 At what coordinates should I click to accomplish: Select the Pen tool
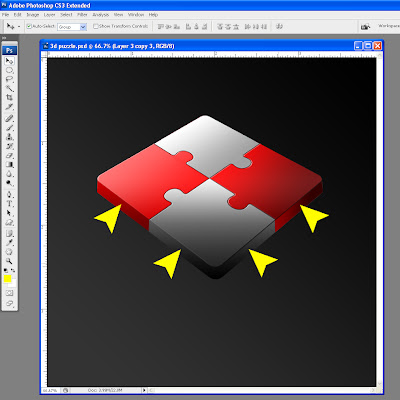(x=9, y=195)
